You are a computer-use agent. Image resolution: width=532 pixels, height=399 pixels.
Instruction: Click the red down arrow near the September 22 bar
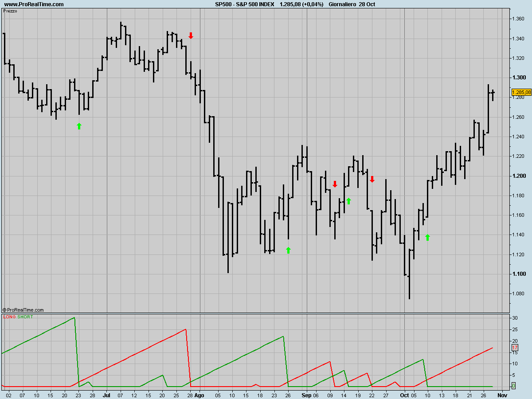pyautogui.click(x=372, y=179)
